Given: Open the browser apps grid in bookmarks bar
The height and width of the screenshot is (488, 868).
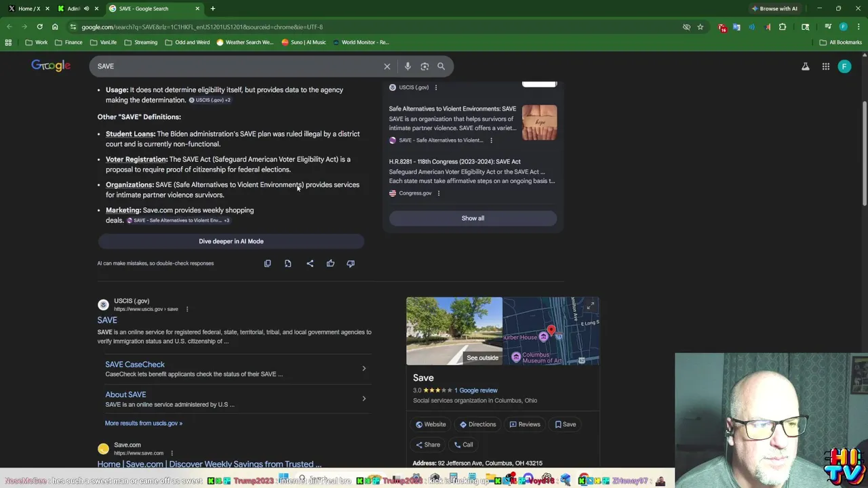Looking at the screenshot, I should pos(8,42).
